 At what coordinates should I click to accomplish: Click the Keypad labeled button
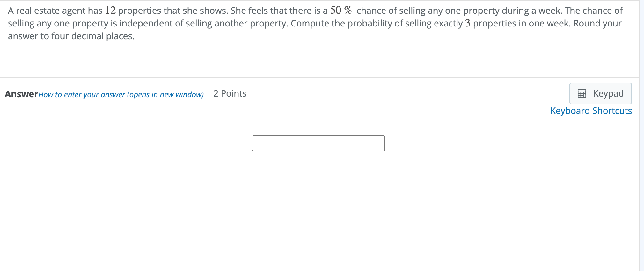(601, 93)
